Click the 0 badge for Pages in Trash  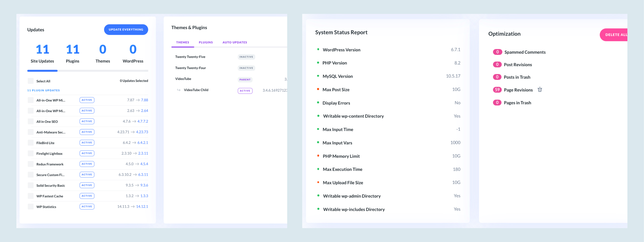[497, 103]
